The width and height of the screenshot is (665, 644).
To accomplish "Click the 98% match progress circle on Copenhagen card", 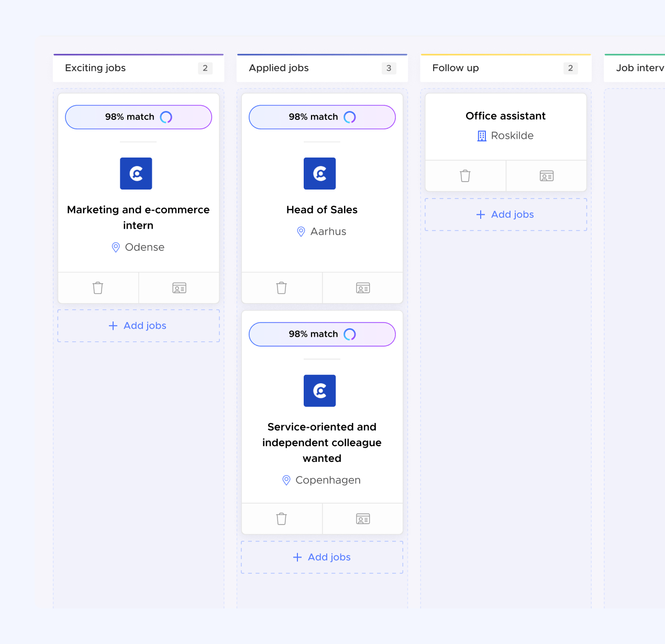I will click(x=350, y=334).
